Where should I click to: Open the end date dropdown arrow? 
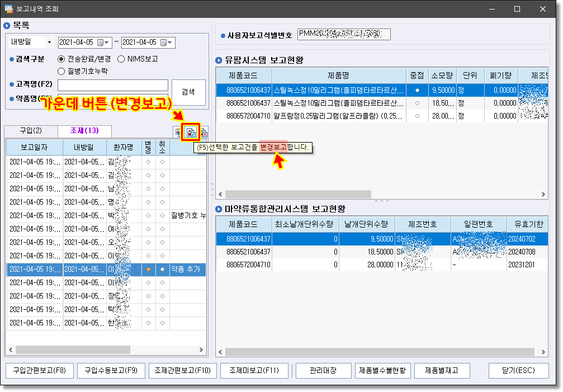pos(171,42)
